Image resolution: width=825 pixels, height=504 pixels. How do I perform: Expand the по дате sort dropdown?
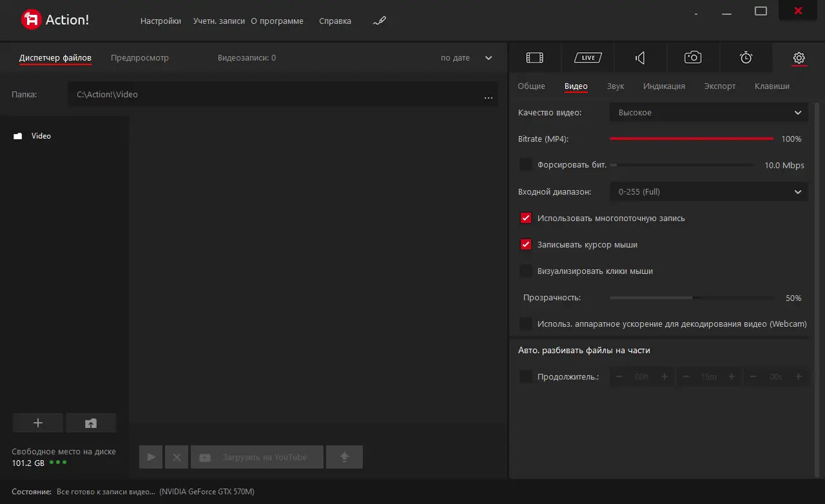coord(467,58)
